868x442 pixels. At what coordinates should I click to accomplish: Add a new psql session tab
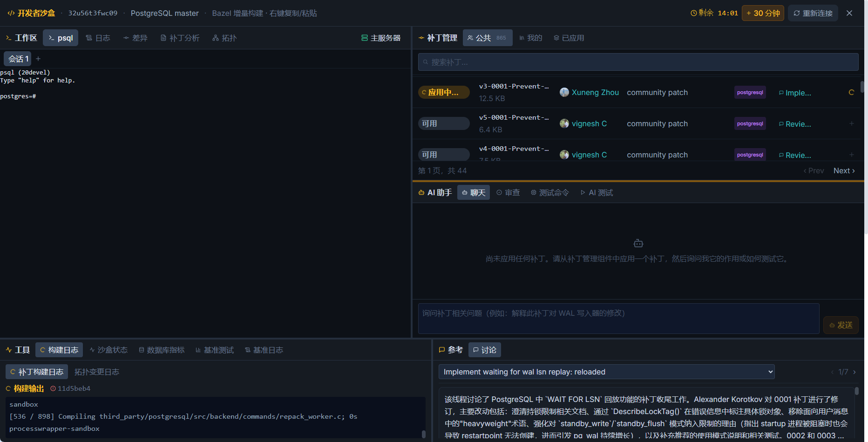pyautogui.click(x=38, y=59)
